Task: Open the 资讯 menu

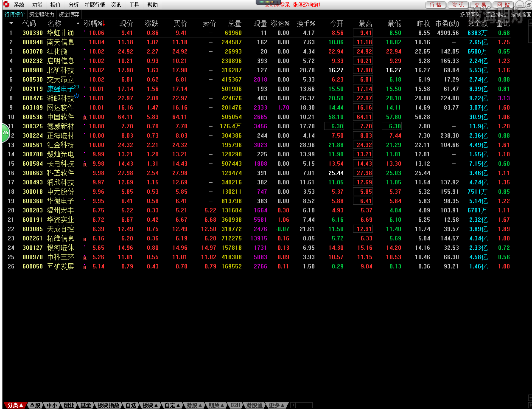Action: (116, 5)
